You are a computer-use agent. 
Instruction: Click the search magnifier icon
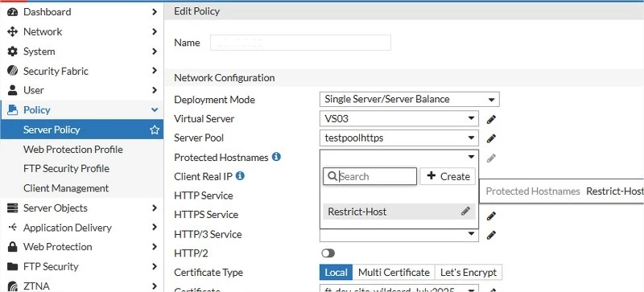tap(332, 177)
